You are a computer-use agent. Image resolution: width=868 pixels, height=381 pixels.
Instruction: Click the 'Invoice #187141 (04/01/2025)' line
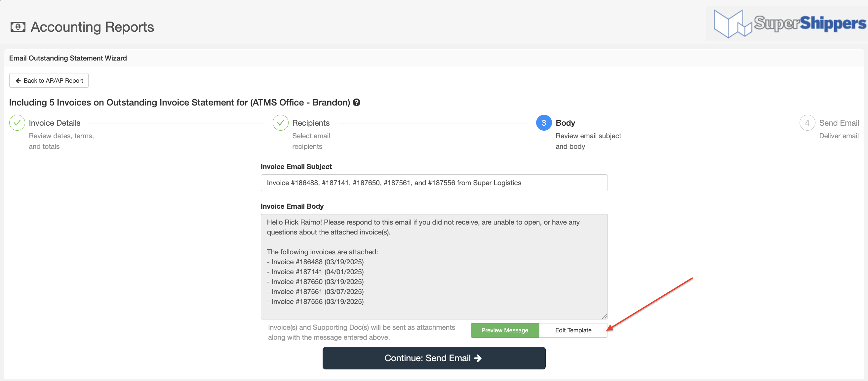point(315,272)
